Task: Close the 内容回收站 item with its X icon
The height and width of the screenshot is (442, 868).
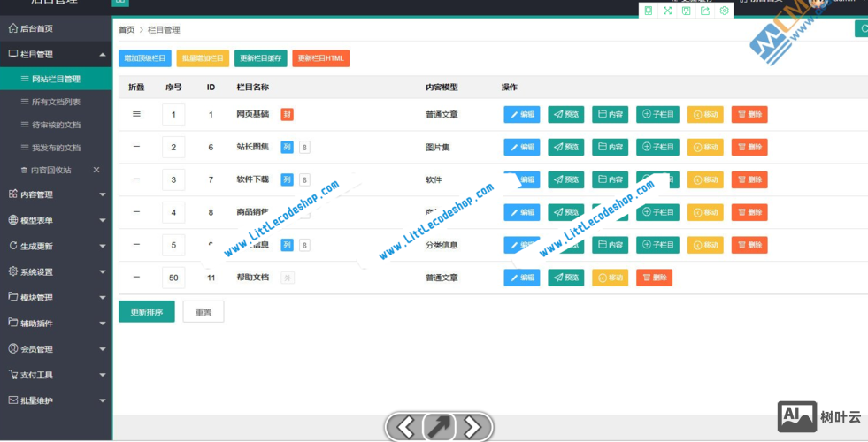Action: coord(96,170)
